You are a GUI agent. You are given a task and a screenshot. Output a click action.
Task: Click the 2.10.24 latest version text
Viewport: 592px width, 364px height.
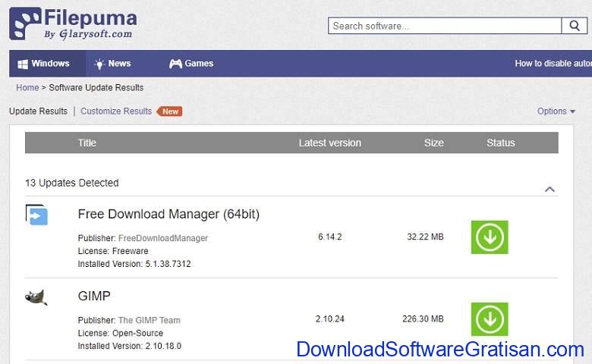coord(329,319)
